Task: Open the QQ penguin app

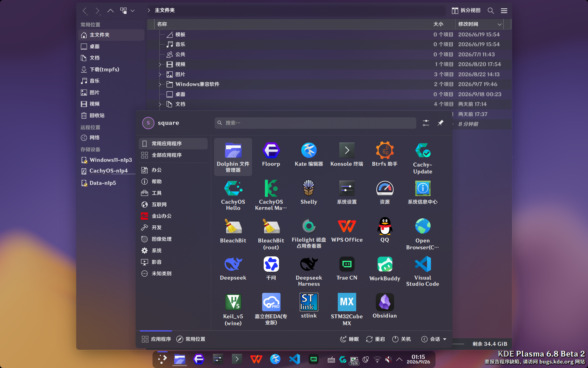Action: pos(385,231)
